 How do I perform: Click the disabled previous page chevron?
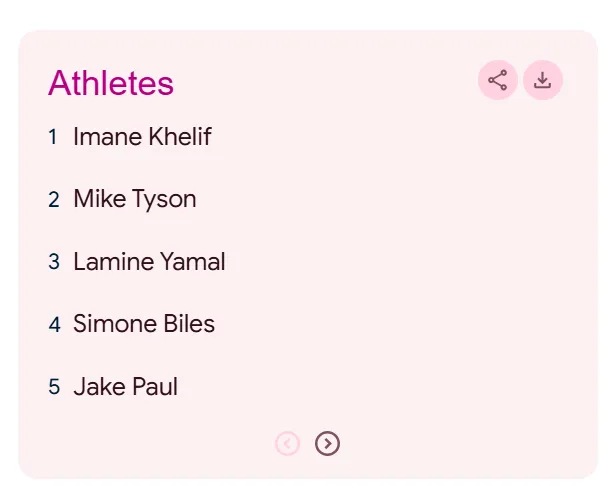pos(288,443)
